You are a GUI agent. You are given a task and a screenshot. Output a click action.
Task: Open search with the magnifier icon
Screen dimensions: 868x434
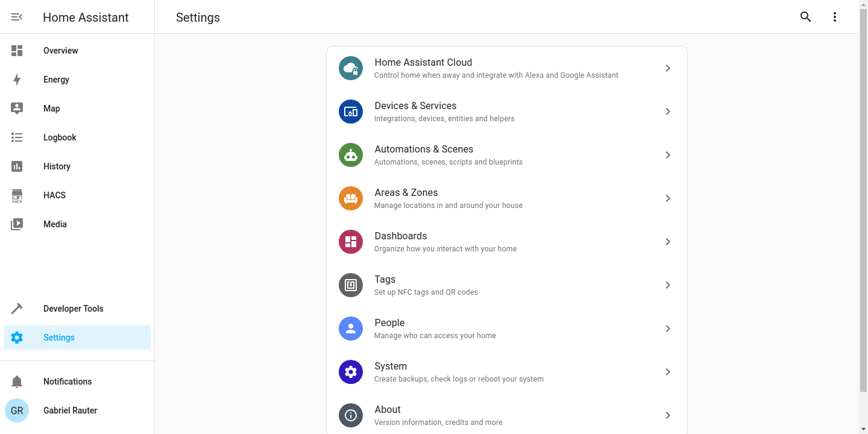click(x=806, y=17)
